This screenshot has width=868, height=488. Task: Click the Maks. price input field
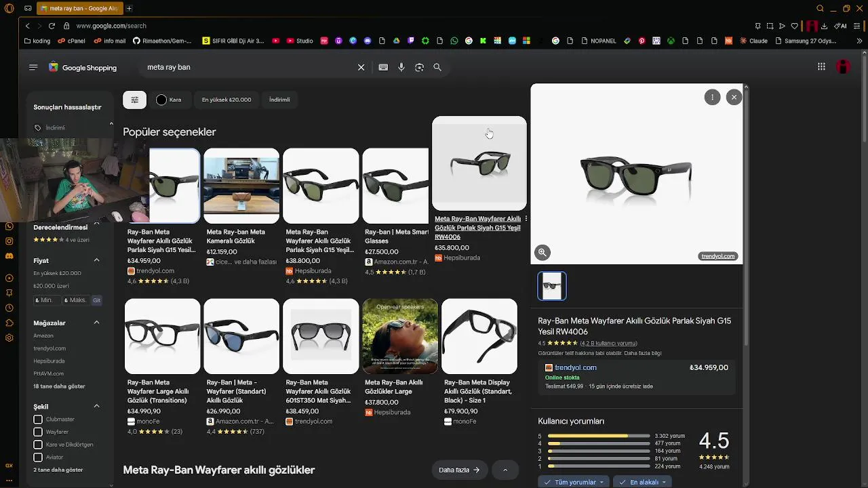(x=76, y=300)
